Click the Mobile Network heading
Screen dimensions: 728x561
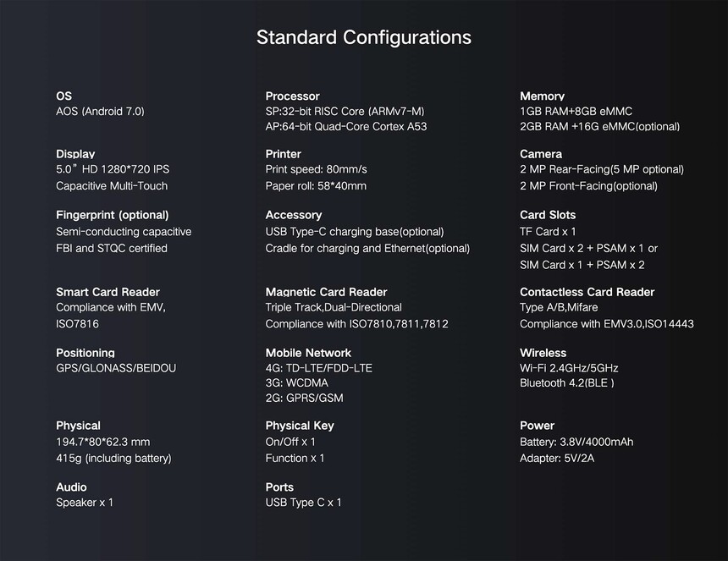tap(308, 353)
